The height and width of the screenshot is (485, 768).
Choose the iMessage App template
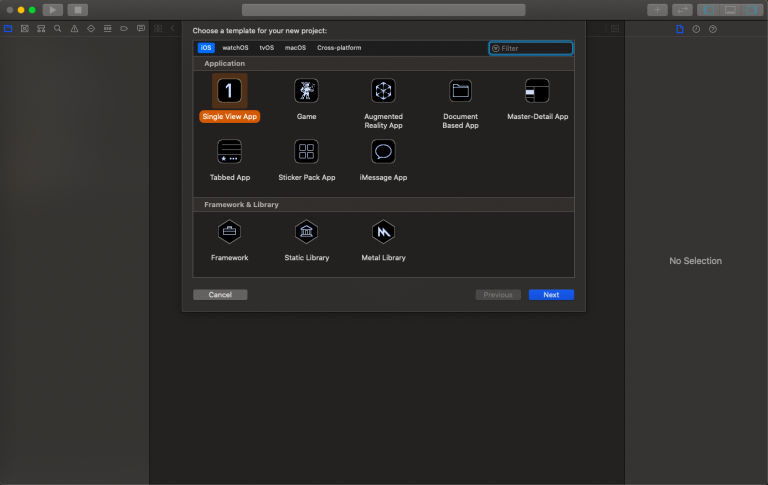tap(383, 160)
